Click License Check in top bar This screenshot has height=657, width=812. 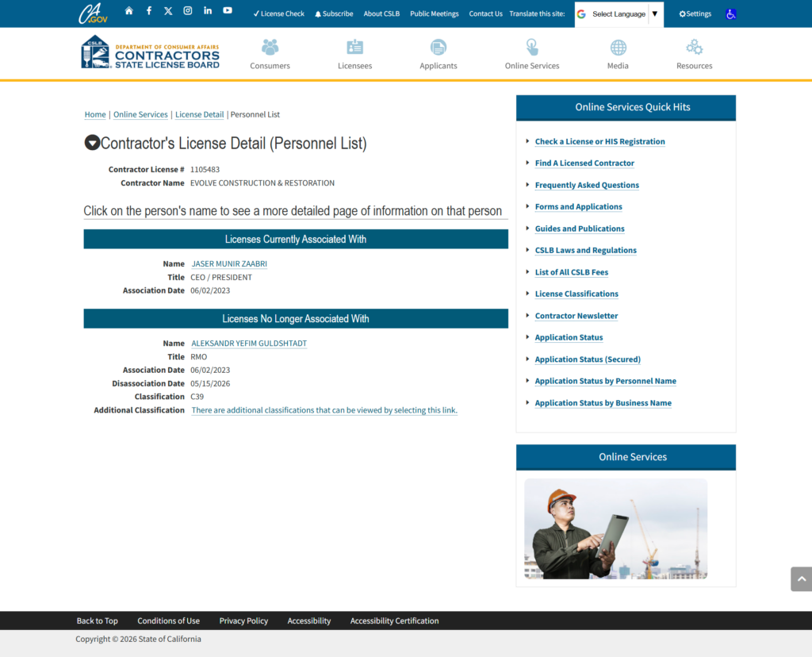point(278,14)
